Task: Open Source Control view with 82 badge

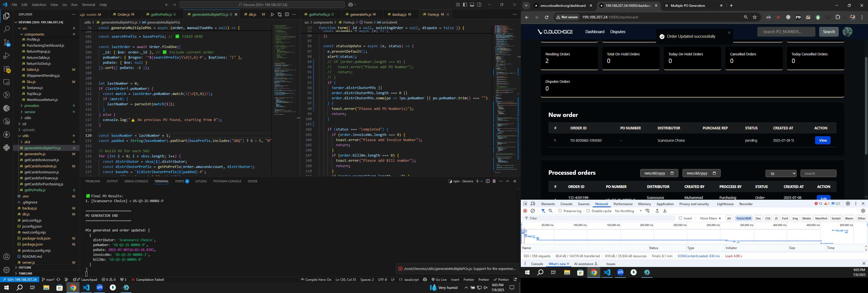Action: pyautogui.click(x=7, y=43)
